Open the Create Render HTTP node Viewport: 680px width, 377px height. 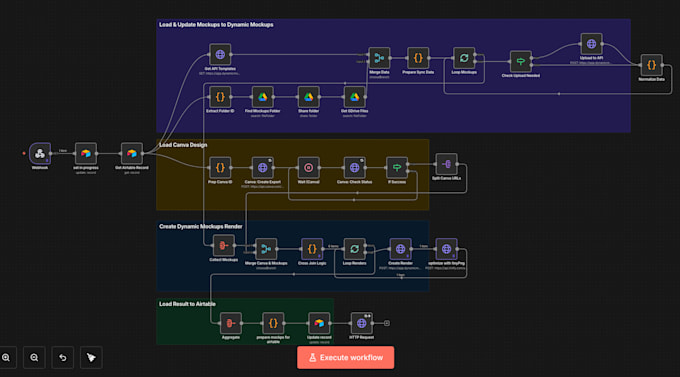(400, 249)
